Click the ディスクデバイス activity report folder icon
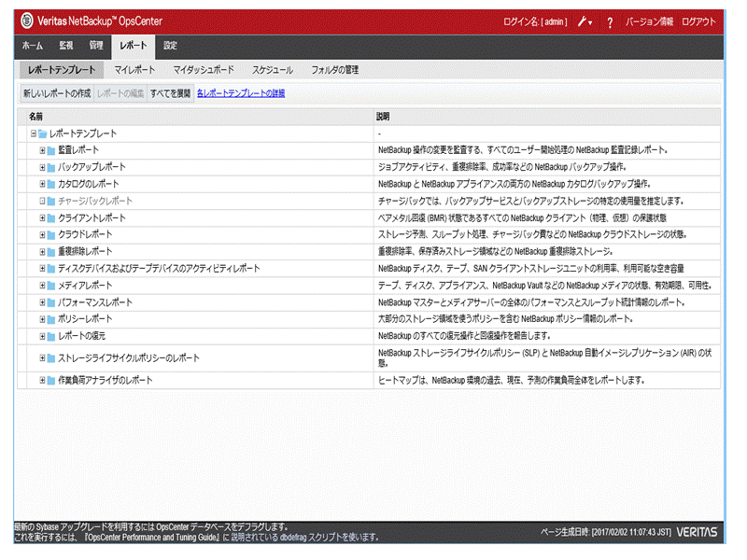This screenshot has width=747, height=560. [51, 269]
